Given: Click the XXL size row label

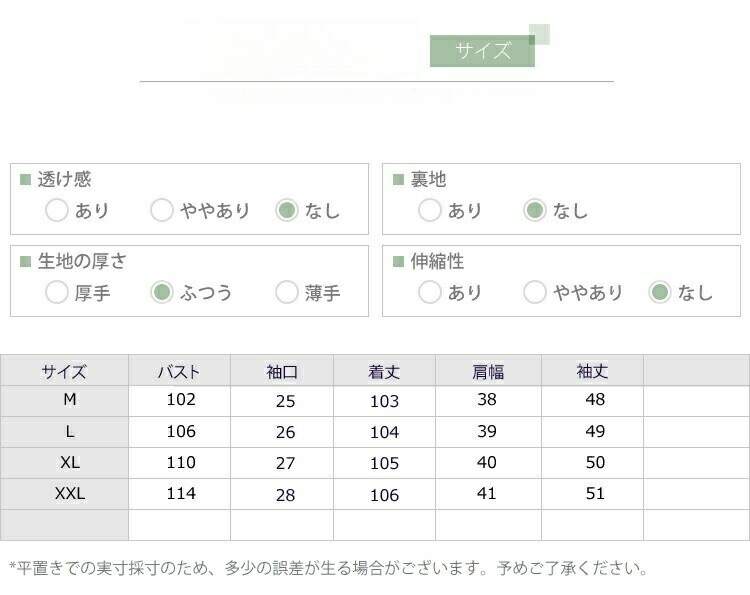Looking at the screenshot, I should 69,494.
